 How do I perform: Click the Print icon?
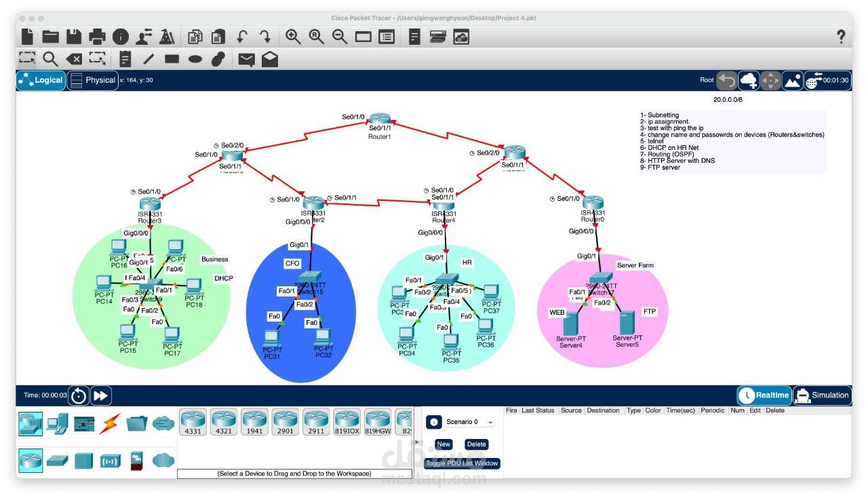[98, 37]
